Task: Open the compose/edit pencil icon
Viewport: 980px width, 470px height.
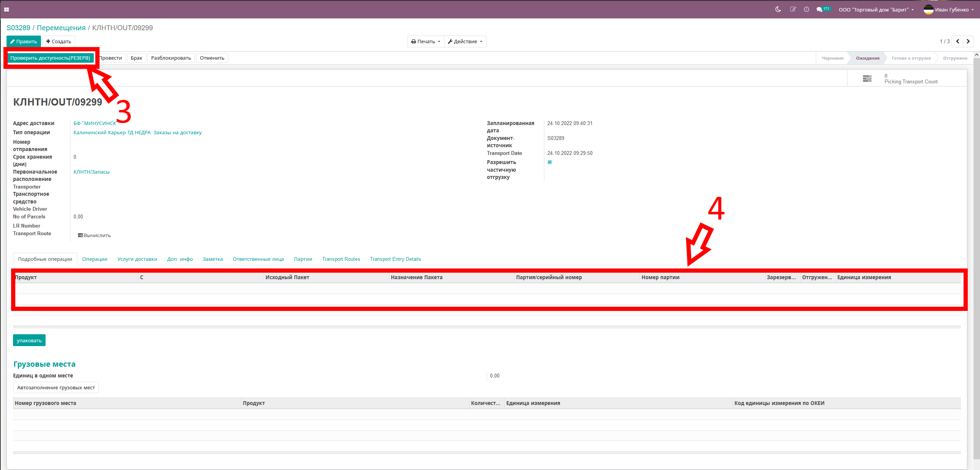Action: coord(792,9)
